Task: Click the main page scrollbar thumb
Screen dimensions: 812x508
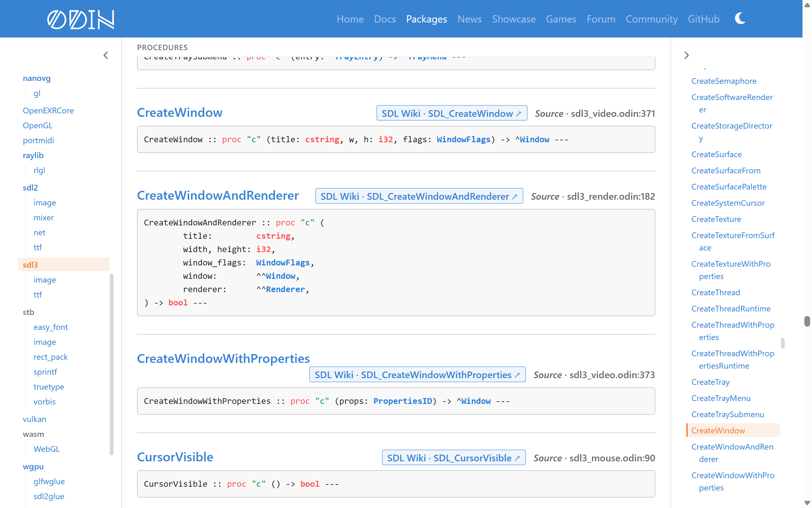Action: pos(807,321)
